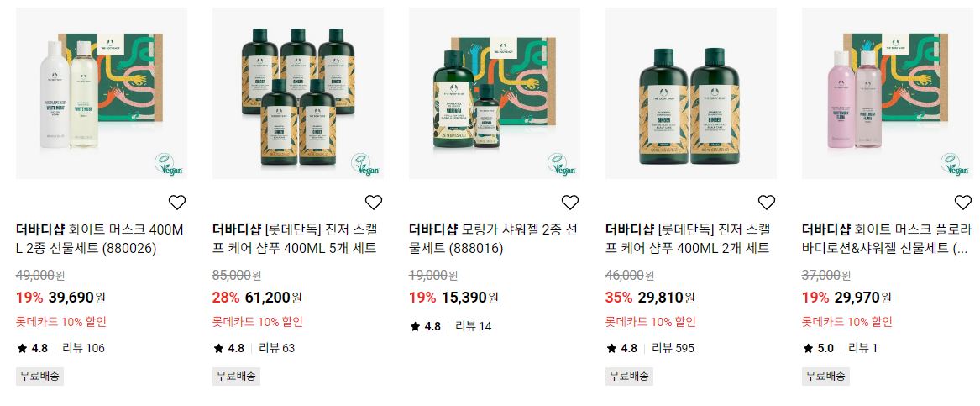
Task: Click the Vegan badge on Moringa set image
Action: pos(561,164)
